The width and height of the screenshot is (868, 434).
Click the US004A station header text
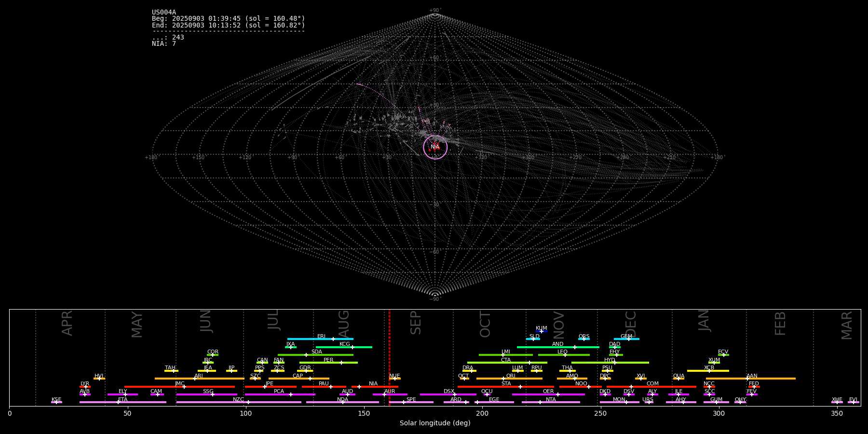tap(164, 13)
